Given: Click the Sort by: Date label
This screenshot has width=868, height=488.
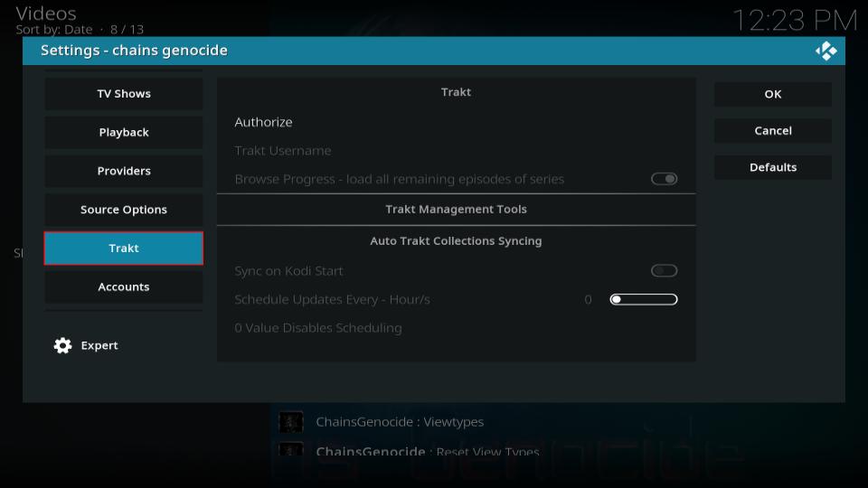Looking at the screenshot, I should pos(53,29).
